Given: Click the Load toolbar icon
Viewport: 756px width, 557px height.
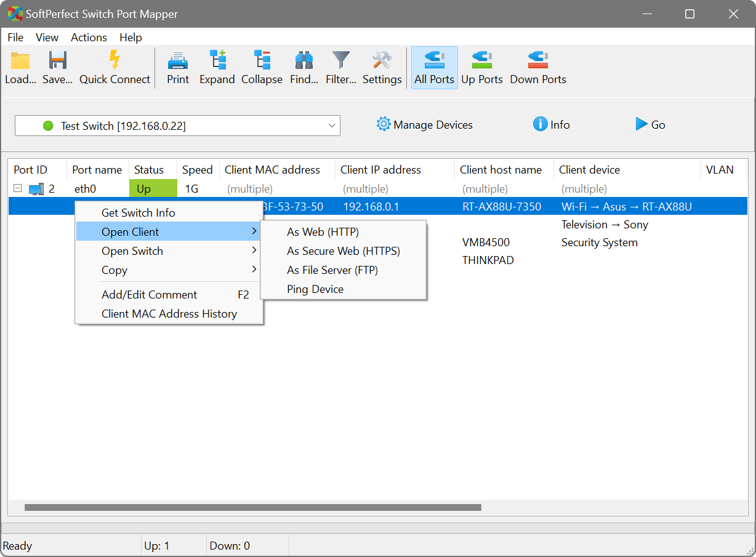Looking at the screenshot, I should coord(20,60).
